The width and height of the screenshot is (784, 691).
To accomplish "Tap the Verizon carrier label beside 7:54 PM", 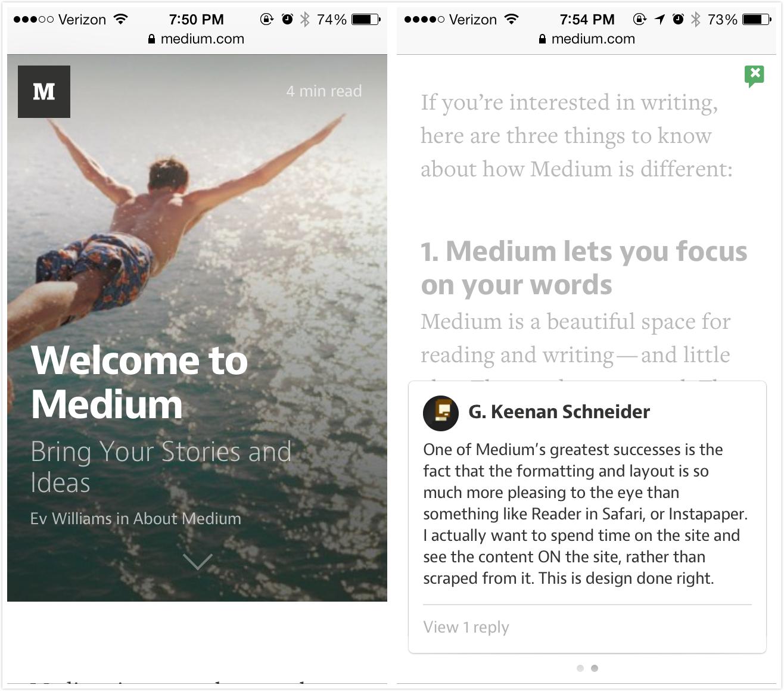I will [473, 20].
